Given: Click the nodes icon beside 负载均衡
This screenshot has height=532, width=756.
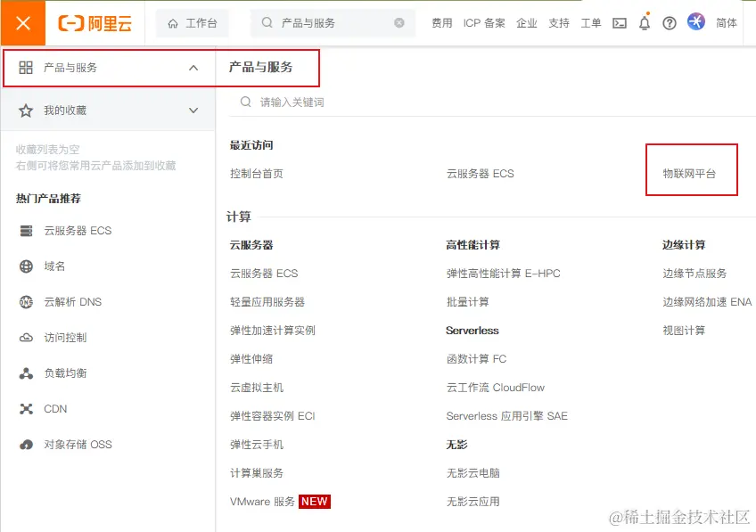Looking at the screenshot, I should point(26,373).
